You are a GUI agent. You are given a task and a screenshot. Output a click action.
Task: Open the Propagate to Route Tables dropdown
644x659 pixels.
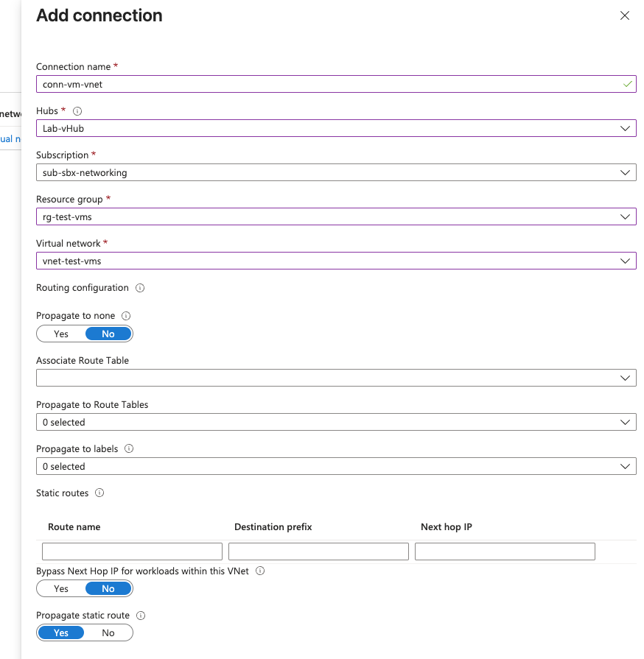[x=336, y=422]
